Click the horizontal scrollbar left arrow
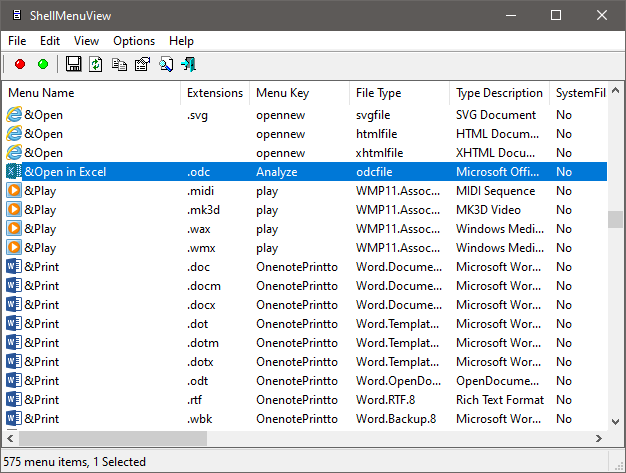This screenshot has height=473, width=626. pos(11,439)
